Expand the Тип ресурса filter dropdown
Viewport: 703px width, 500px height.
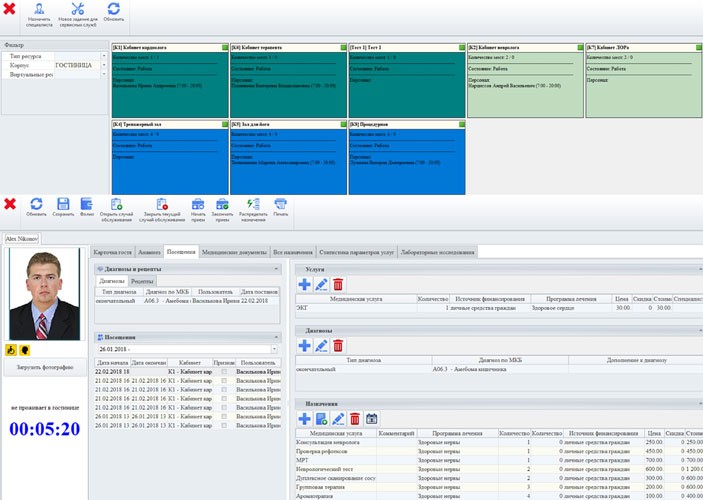pyautogui.click(x=104, y=55)
